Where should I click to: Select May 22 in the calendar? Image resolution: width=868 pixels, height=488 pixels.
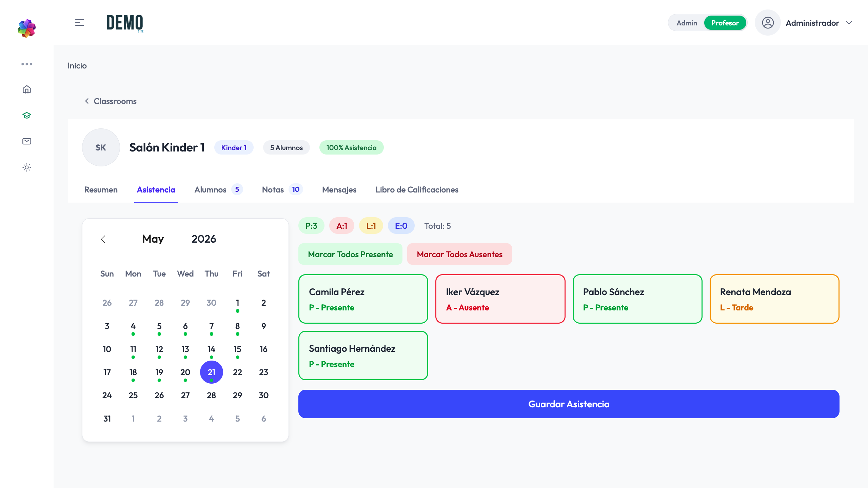237,372
